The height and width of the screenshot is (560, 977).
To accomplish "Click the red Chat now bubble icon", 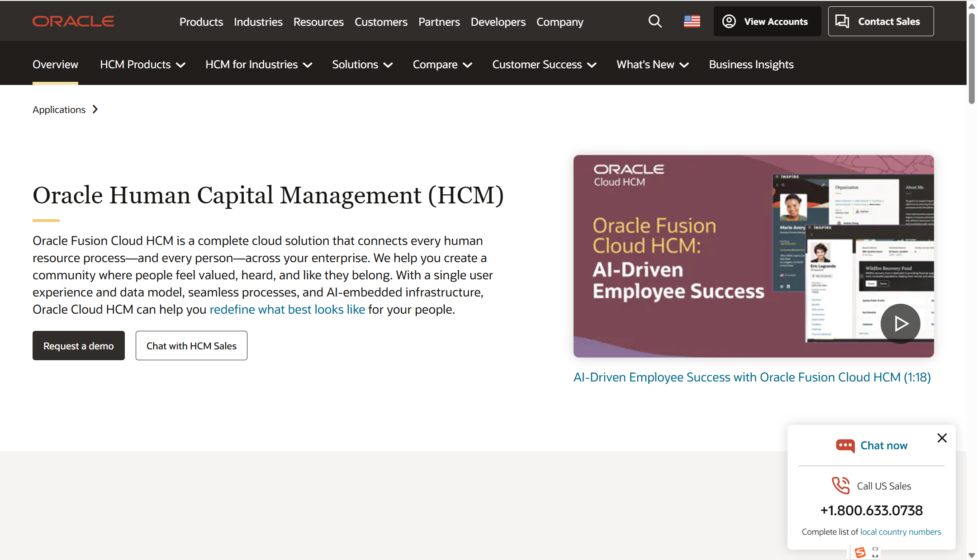I will pyautogui.click(x=845, y=446).
